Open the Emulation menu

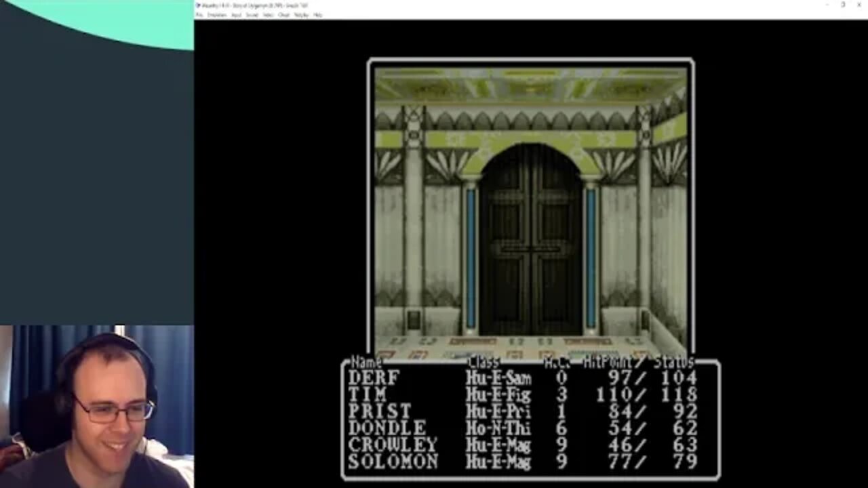[217, 15]
